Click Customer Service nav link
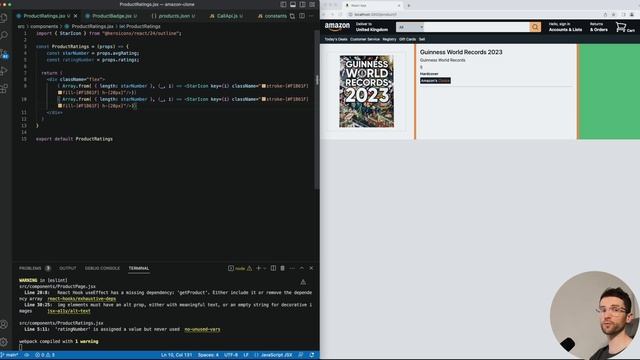This screenshot has height=360, width=640. pos(365,40)
